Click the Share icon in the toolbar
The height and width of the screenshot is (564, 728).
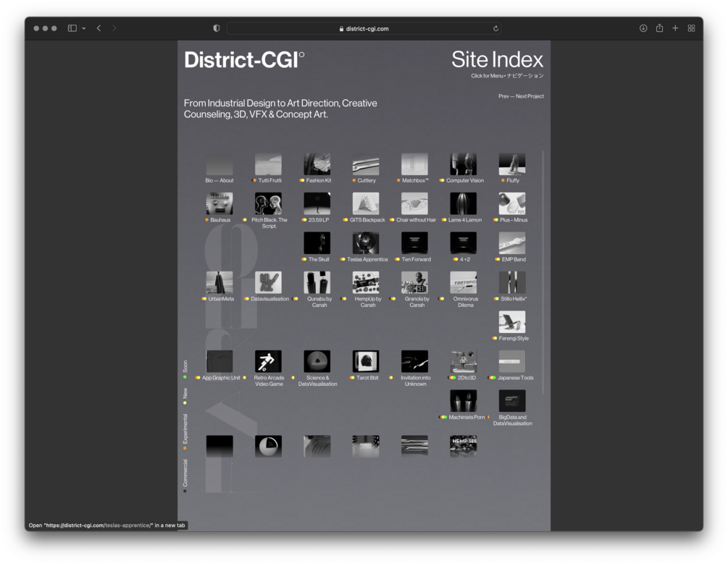coord(659,28)
